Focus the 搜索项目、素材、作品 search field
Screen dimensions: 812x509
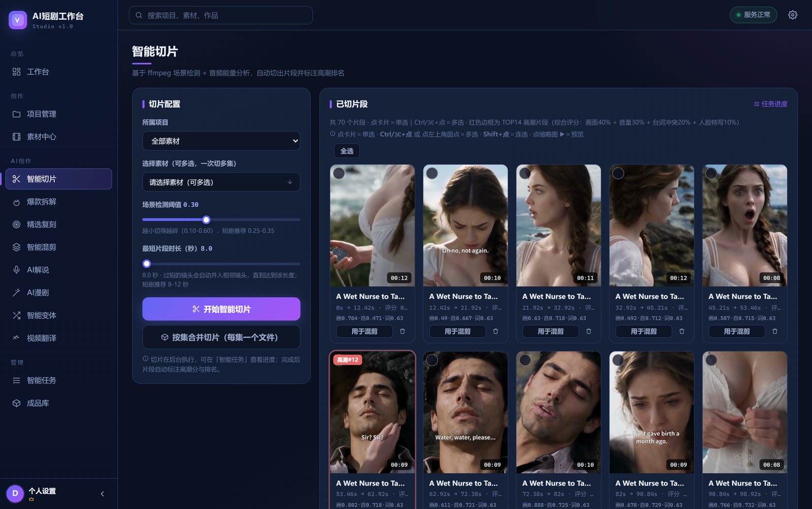click(x=221, y=15)
